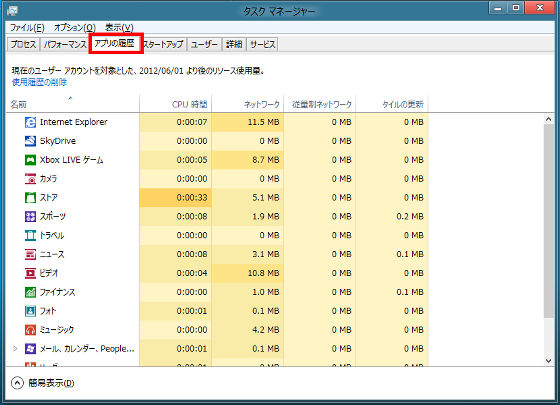Click the ニュース app icon

(x=30, y=254)
